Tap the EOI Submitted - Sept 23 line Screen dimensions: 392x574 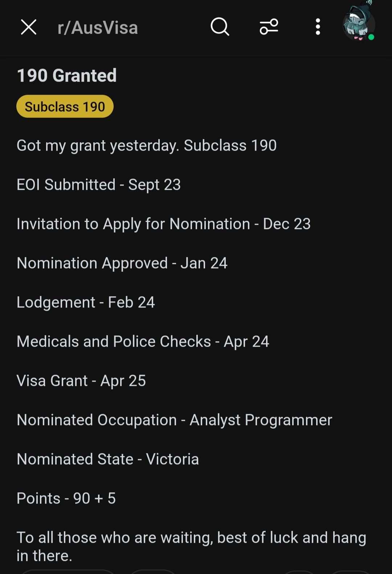(99, 185)
